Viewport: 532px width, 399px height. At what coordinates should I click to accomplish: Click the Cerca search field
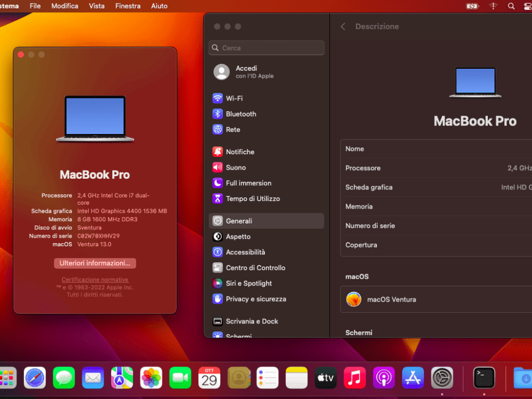(x=267, y=48)
